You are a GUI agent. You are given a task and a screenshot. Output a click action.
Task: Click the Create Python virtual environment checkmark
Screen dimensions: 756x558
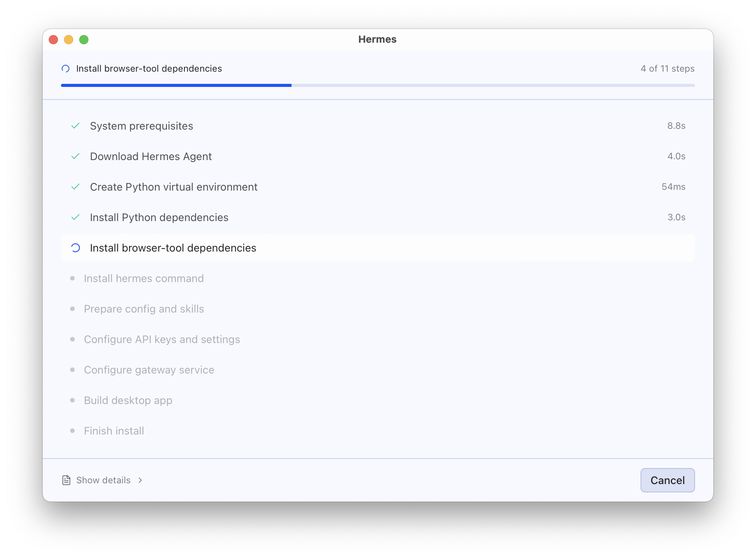[x=75, y=187]
